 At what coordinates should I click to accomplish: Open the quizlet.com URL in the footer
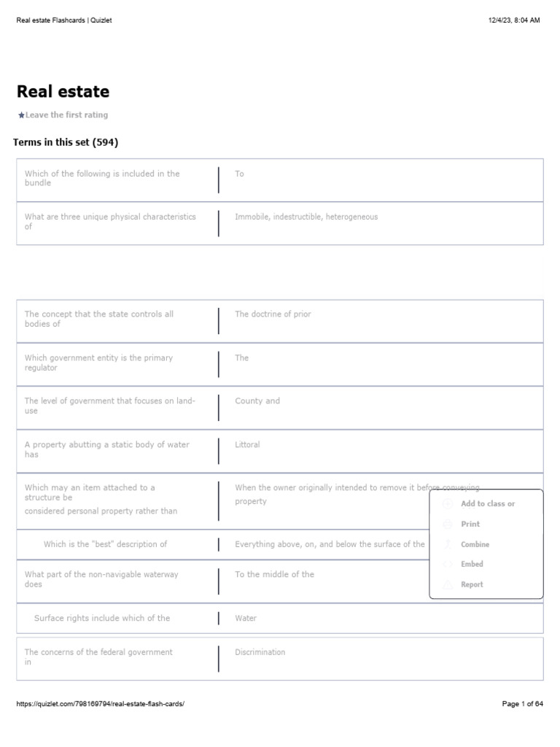pos(101,703)
